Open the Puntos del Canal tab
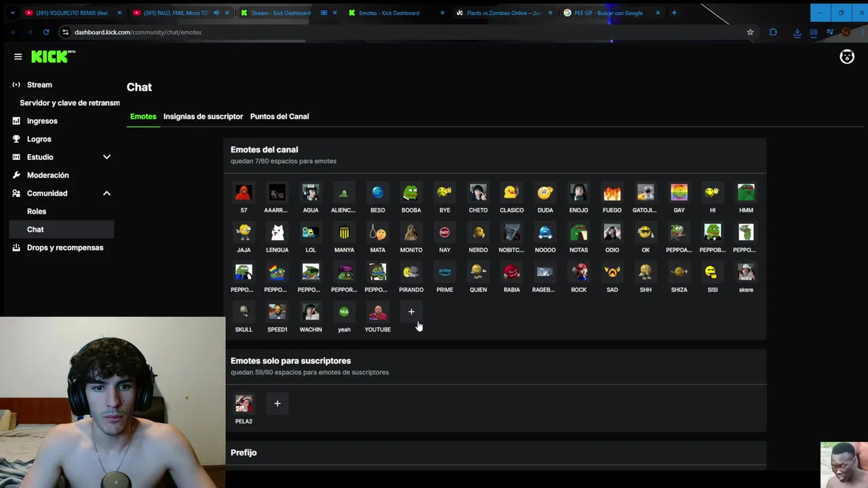Screen dimensions: 868x488 click(x=279, y=117)
